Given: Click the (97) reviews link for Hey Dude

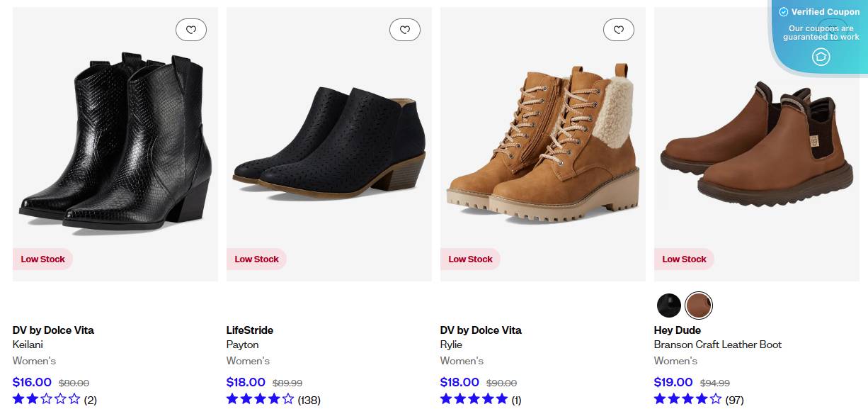Looking at the screenshot, I should pos(736,400).
